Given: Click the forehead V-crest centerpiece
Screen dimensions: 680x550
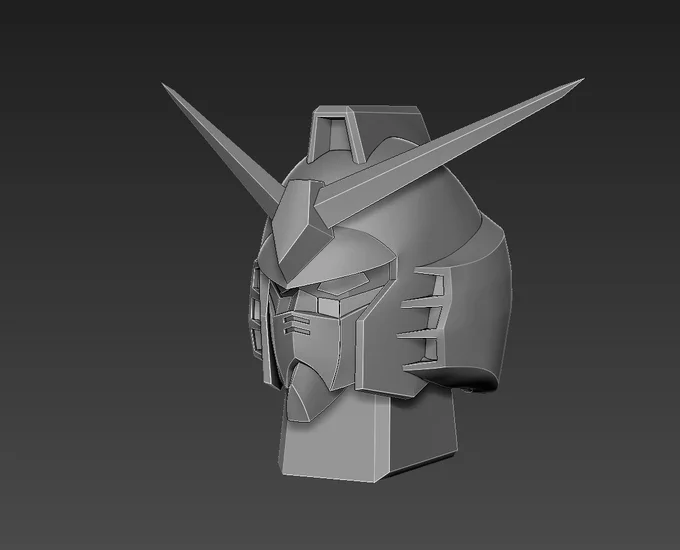Looking at the screenshot, I should click(304, 232).
